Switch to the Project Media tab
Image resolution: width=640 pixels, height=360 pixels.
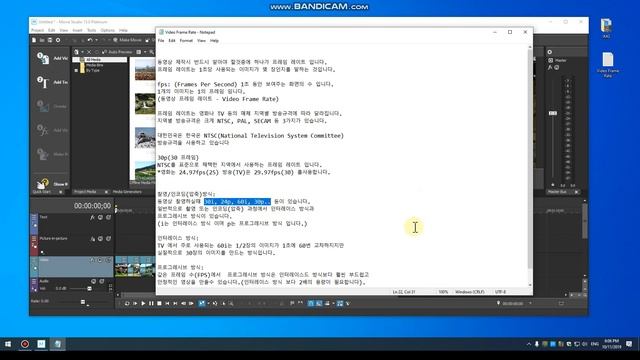coord(85,192)
